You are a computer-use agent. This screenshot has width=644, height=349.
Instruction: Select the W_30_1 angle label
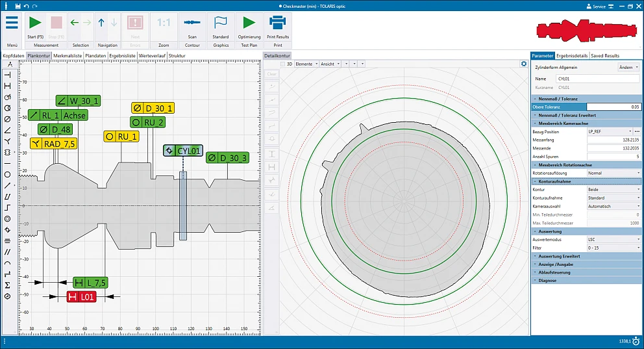pos(78,101)
